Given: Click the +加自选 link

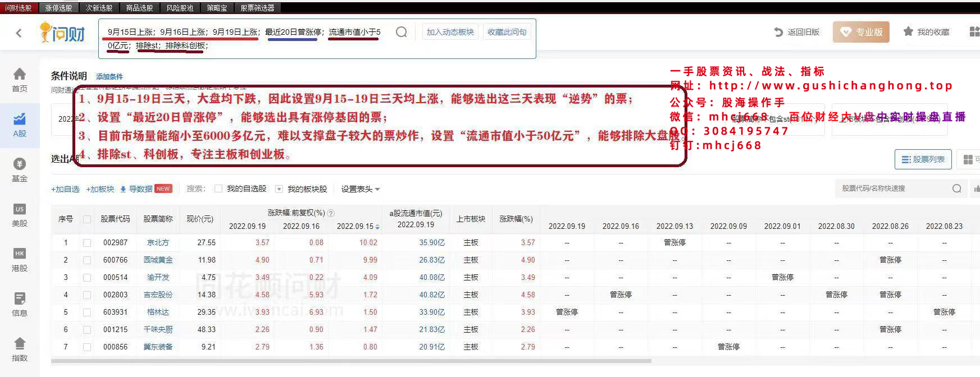Looking at the screenshot, I should coord(66,189).
